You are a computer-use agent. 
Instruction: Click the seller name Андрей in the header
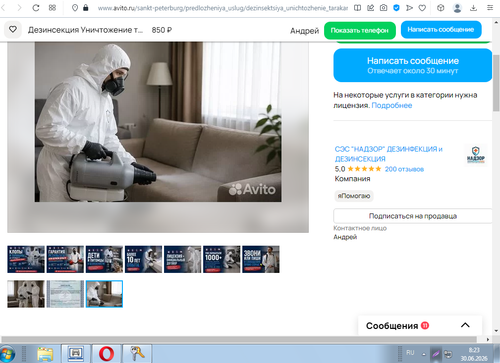coord(304,31)
